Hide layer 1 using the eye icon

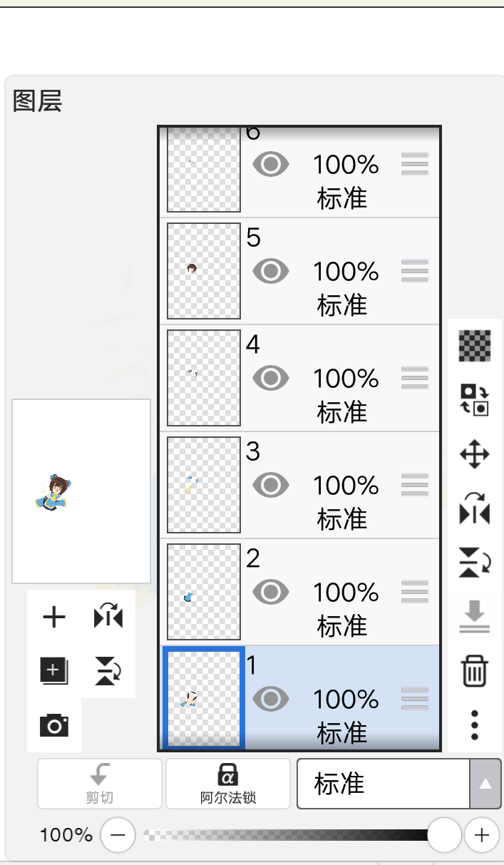pyautogui.click(x=270, y=699)
